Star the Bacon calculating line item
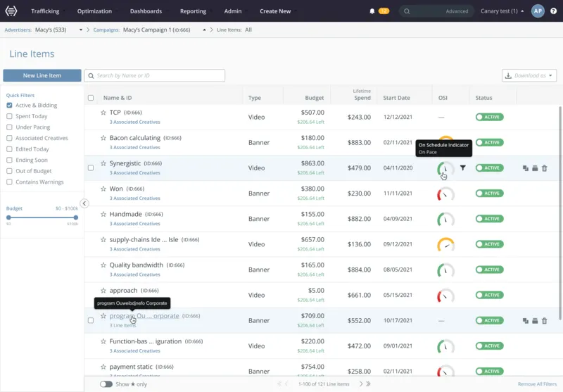Image resolution: width=563 pixels, height=392 pixels. tap(103, 138)
